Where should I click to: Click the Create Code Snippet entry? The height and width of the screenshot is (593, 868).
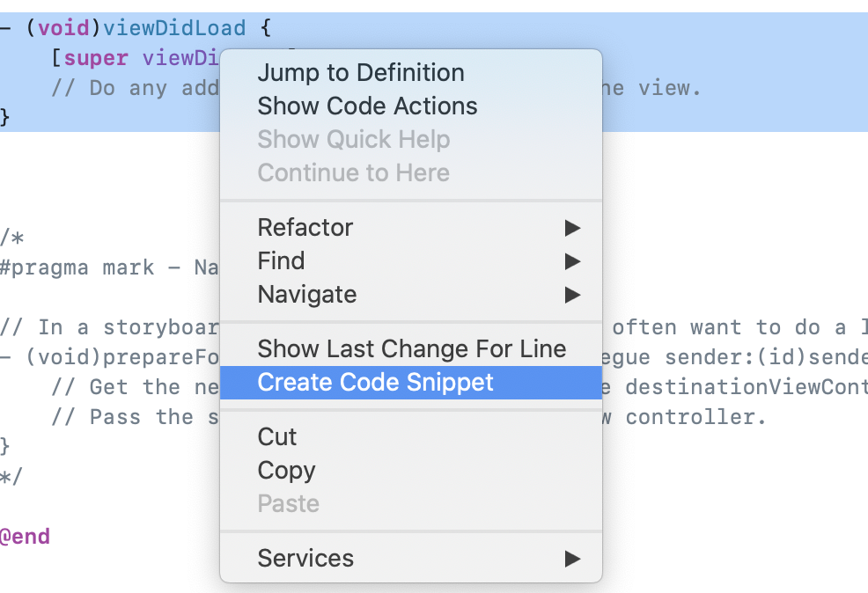click(x=411, y=382)
